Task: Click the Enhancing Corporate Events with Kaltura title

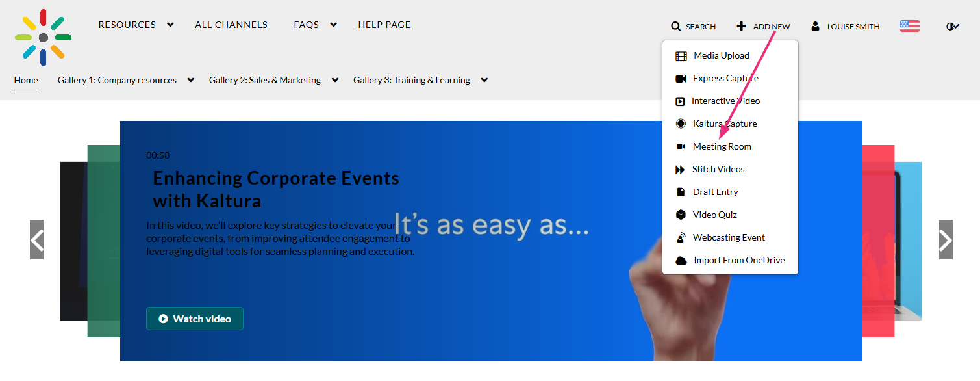Action: pyautogui.click(x=276, y=189)
